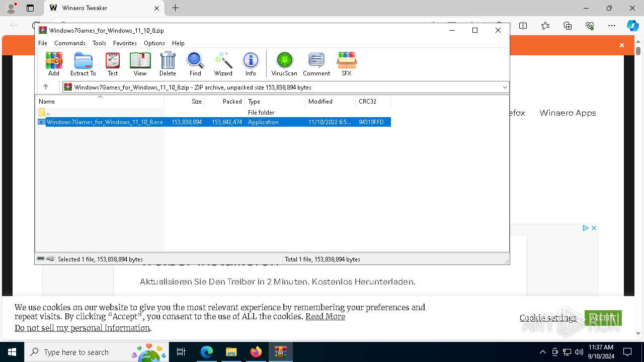Start VirusScan on the archive
This screenshot has width=644, height=362.
coord(284,64)
